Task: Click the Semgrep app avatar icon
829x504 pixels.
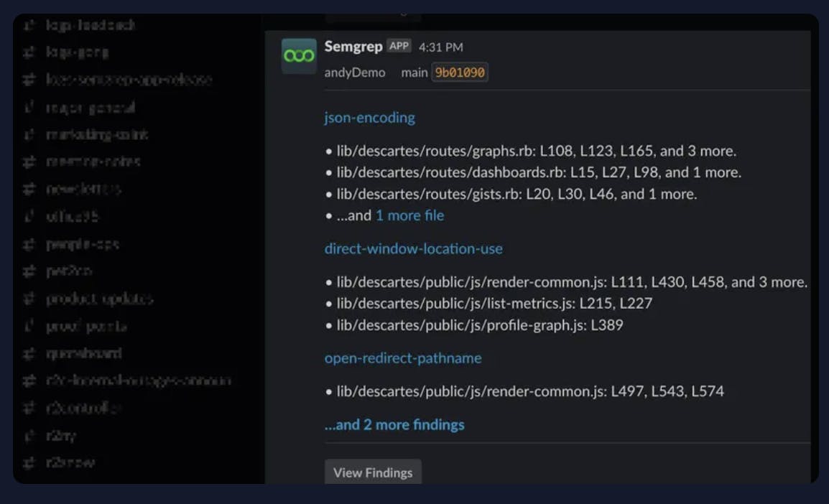Action: [x=299, y=56]
